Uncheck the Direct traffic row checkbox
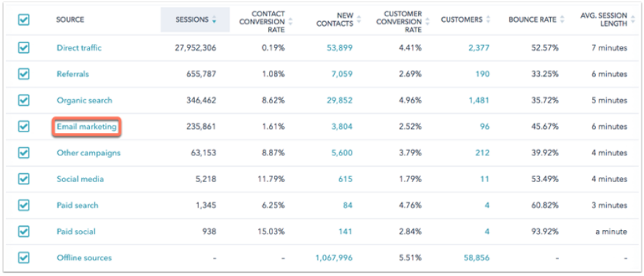 pos(24,48)
